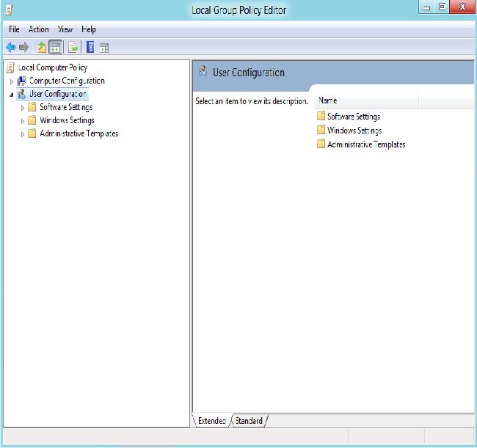Screen dimensions: 477x448
Task: Click the Local Computer Policy scroll icon
Action: click(x=10, y=67)
